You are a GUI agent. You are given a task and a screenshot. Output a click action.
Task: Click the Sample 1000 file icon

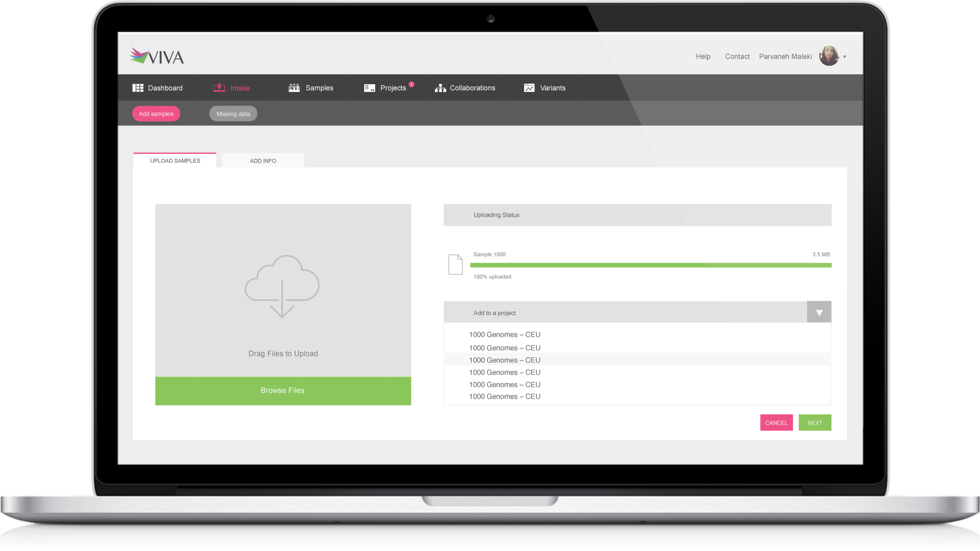pos(455,265)
